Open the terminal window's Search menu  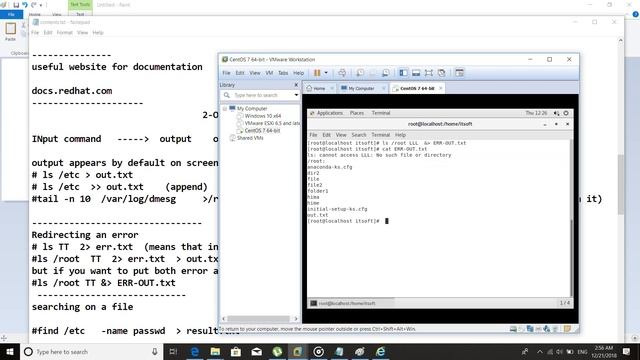tap(359, 135)
